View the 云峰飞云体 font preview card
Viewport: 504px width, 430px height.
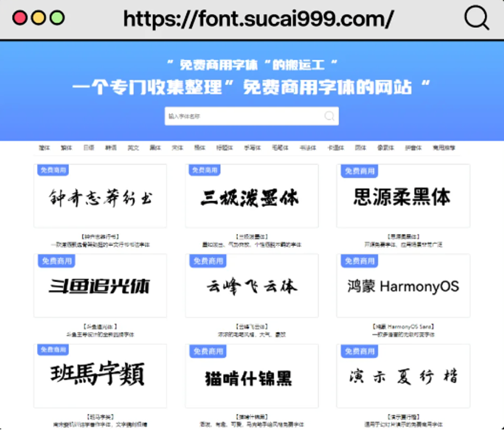[251, 286]
